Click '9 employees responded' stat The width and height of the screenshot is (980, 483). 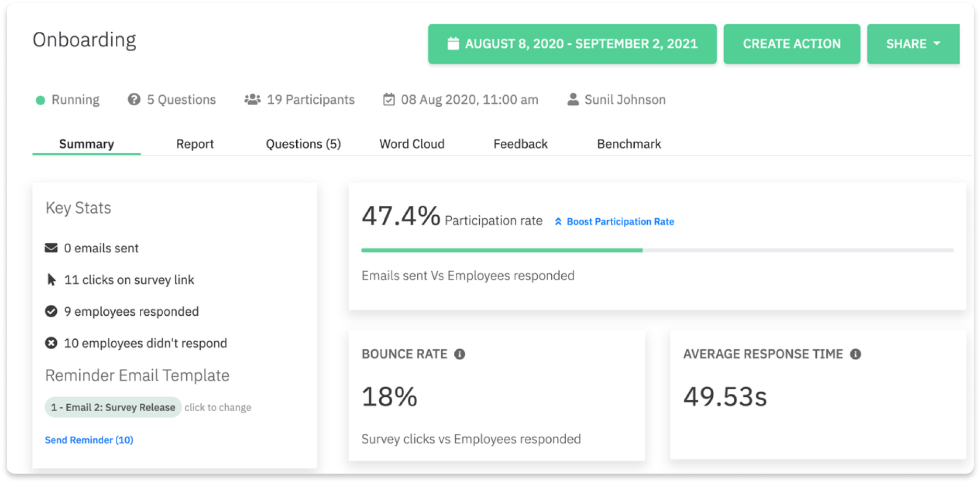click(131, 311)
